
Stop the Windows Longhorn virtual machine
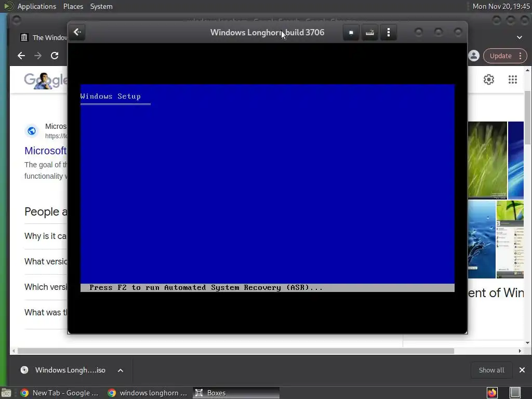(x=351, y=33)
